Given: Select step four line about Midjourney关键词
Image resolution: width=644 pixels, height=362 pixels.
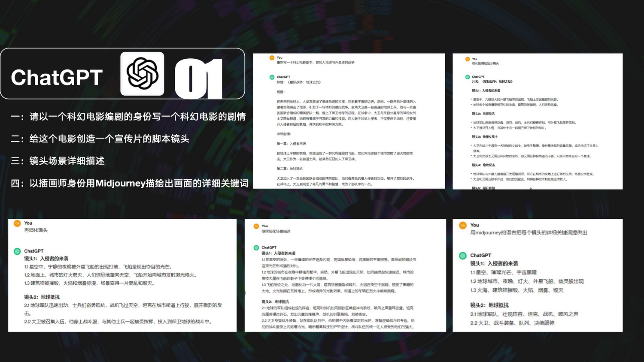Looking at the screenshot, I should (130, 183).
